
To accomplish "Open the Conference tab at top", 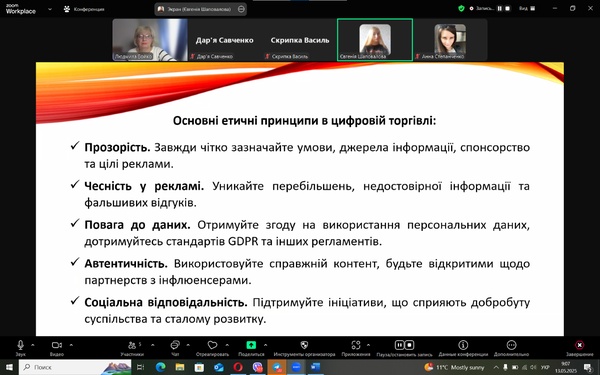I will pyautogui.click(x=84, y=9).
